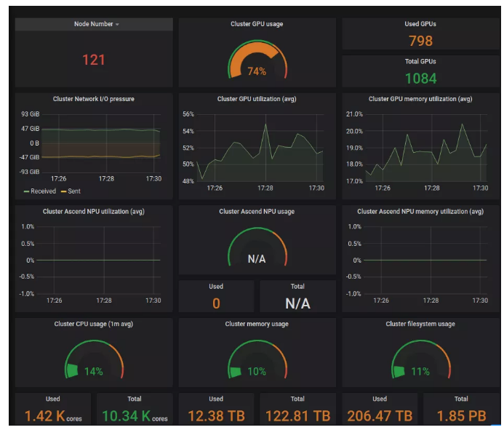Open Cluster Ascend NPU utilization (avg) title
Viewport: 504px width, 430px height.
click(x=94, y=212)
